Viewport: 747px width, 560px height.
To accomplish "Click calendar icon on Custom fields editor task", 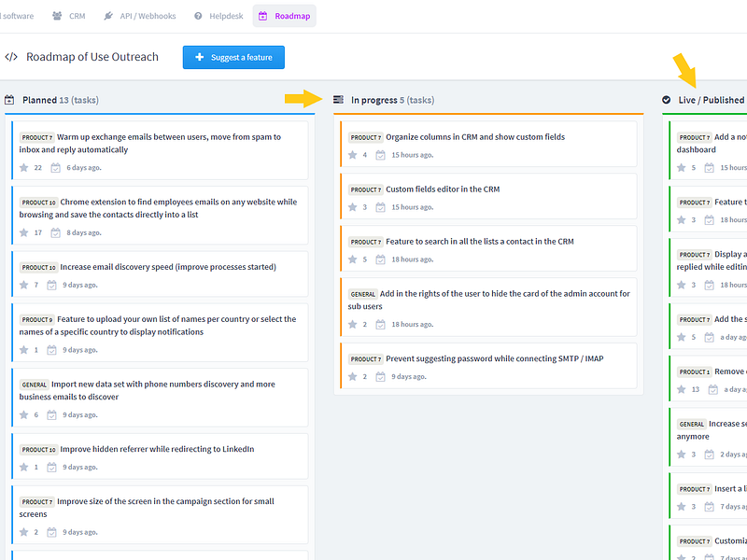I will click(x=380, y=207).
